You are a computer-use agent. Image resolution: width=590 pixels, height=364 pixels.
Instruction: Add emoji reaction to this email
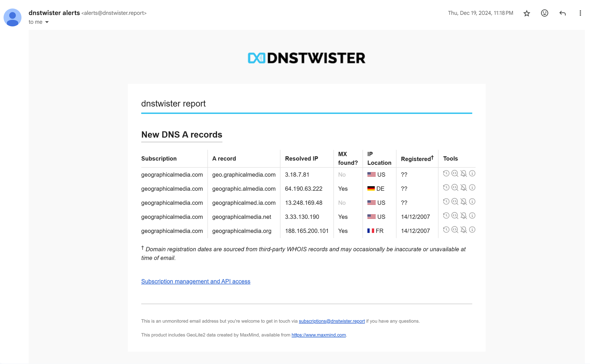pos(544,13)
